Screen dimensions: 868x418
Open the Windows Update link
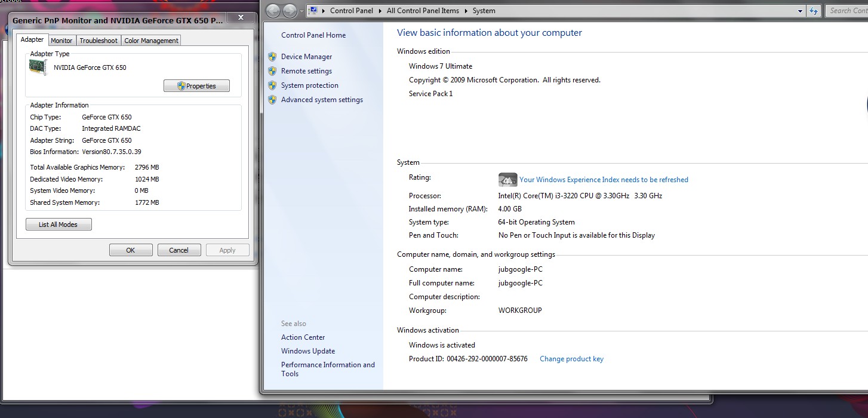tap(308, 351)
